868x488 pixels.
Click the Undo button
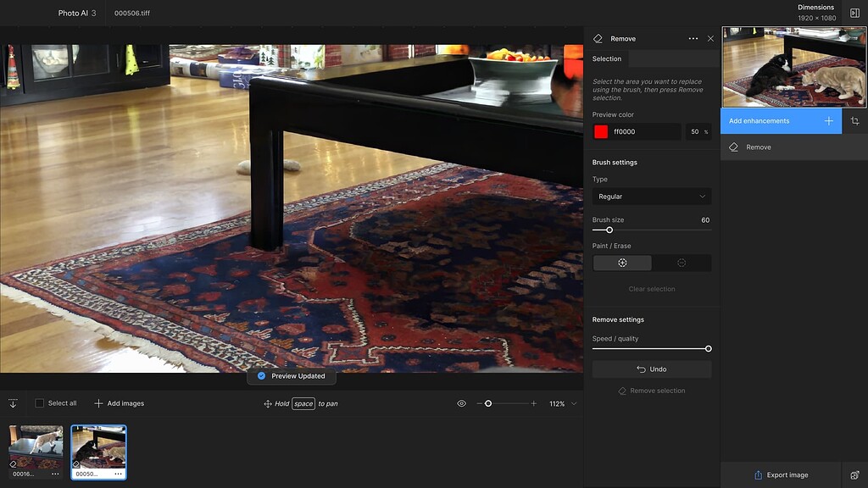[652, 369]
